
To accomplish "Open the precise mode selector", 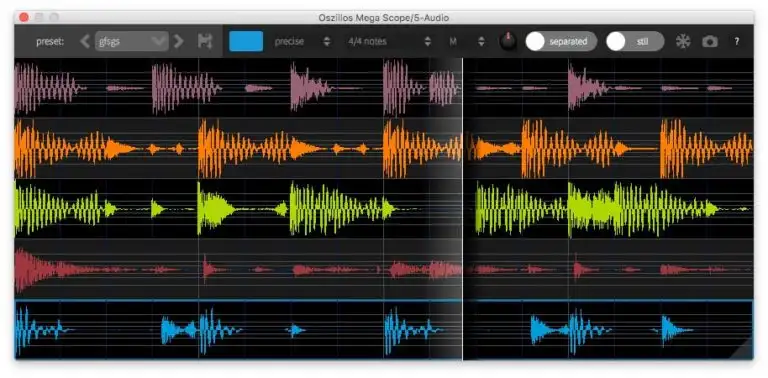I will (302, 42).
